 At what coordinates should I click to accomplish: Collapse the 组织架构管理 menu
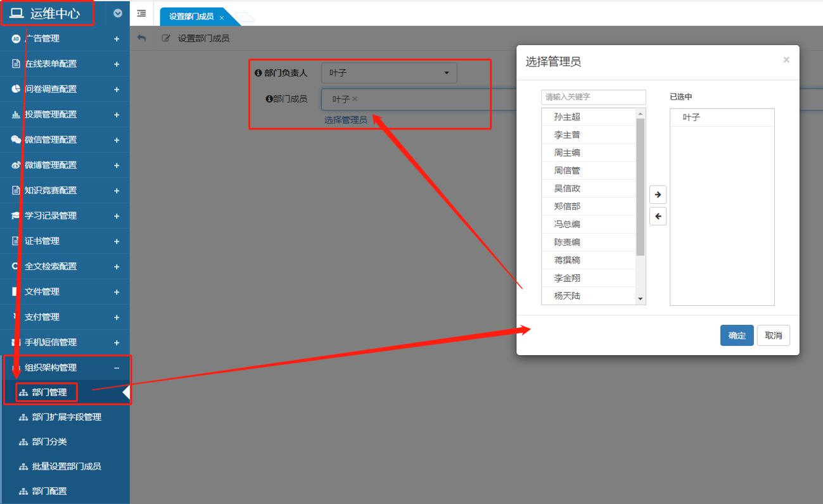click(x=116, y=368)
